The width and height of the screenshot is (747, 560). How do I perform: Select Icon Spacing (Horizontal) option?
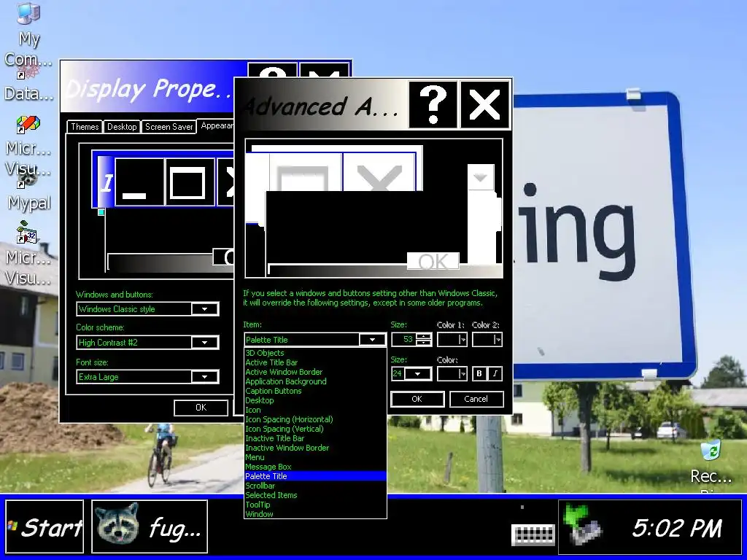[x=315, y=419]
